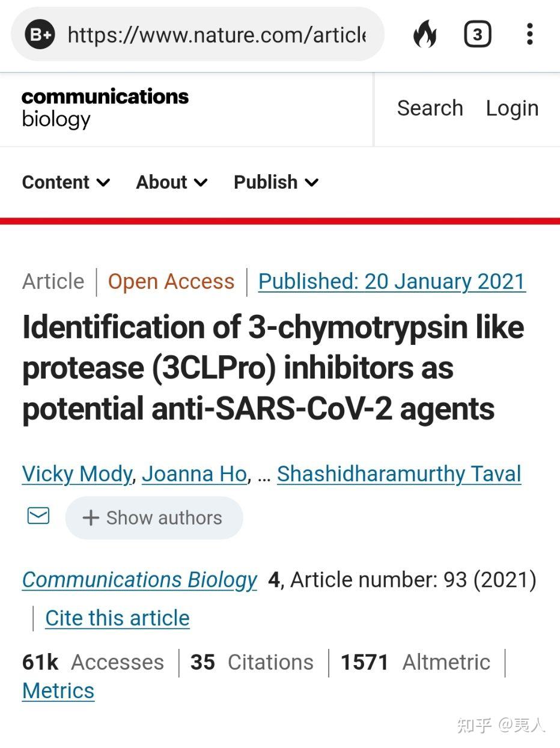This screenshot has width=560, height=748.
Task: Tap the Communications Biology logo
Action: [105, 108]
